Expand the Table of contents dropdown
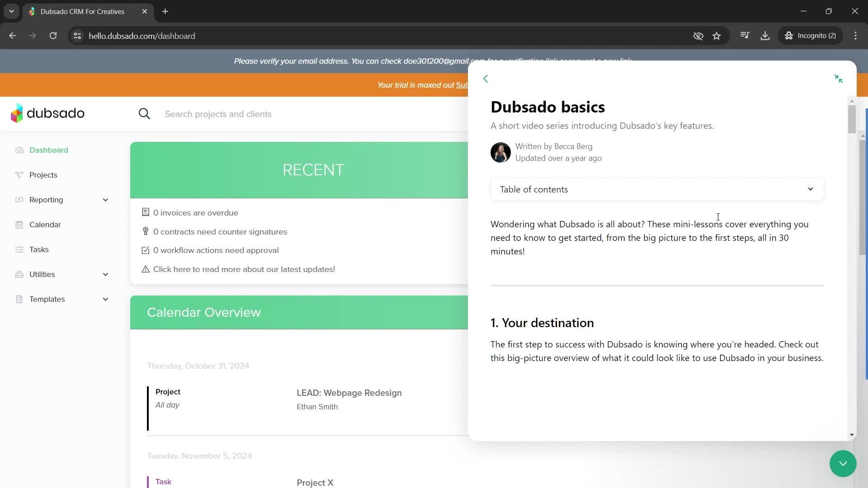 [x=657, y=189]
